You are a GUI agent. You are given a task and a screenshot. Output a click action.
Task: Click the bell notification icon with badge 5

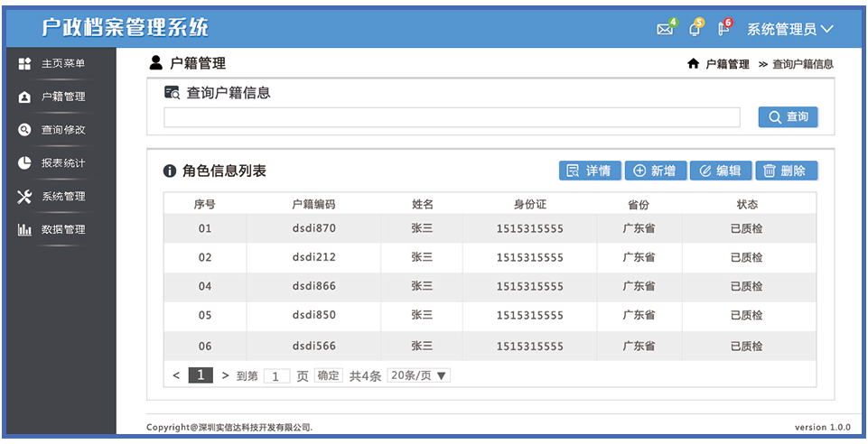click(x=695, y=29)
